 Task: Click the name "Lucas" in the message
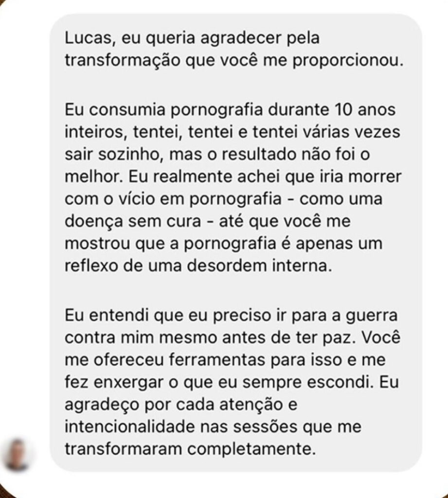tap(88, 38)
